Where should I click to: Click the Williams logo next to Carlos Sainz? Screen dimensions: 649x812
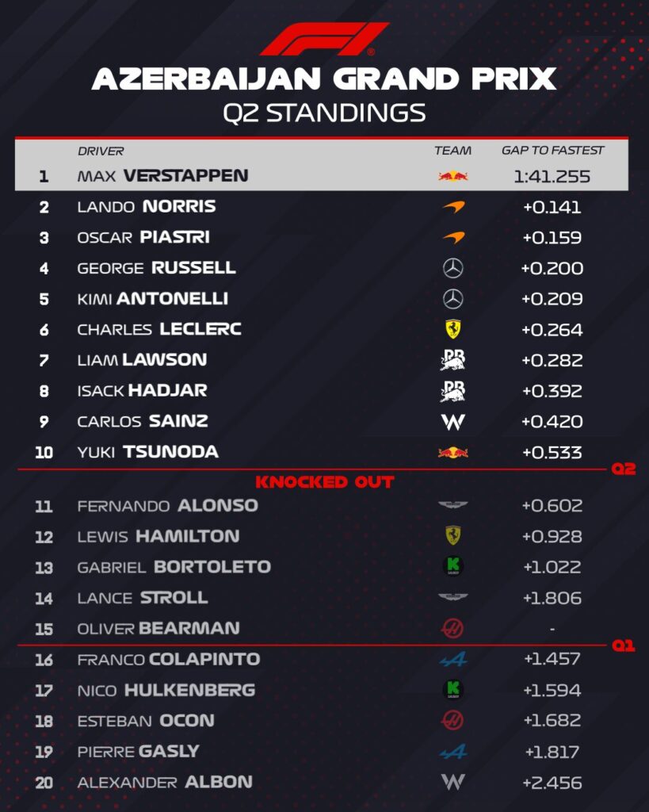452,422
